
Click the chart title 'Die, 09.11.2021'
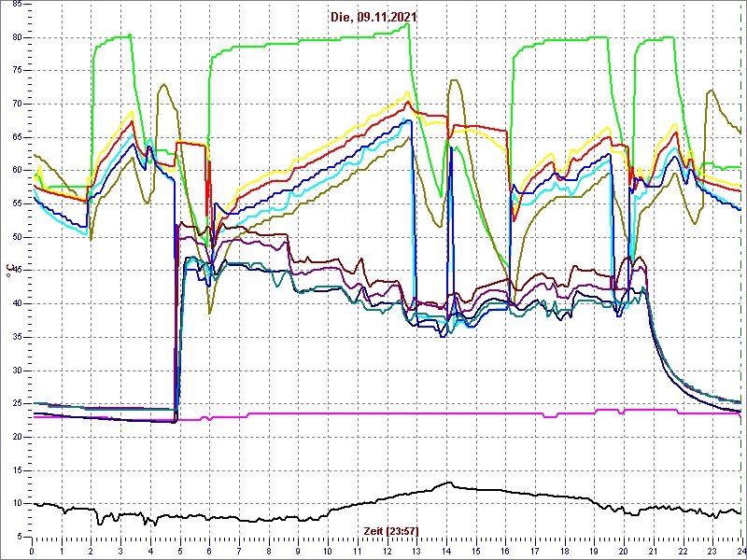pos(373,17)
